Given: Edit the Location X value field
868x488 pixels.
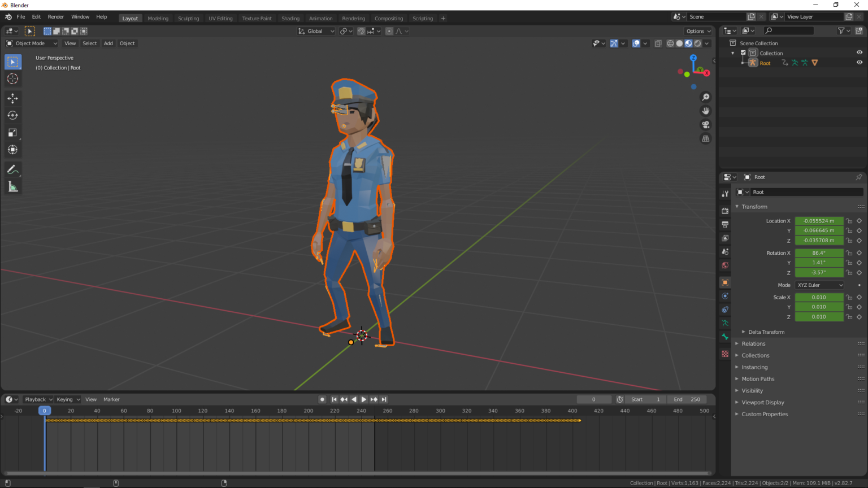Looking at the screenshot, I should (819, 221).
